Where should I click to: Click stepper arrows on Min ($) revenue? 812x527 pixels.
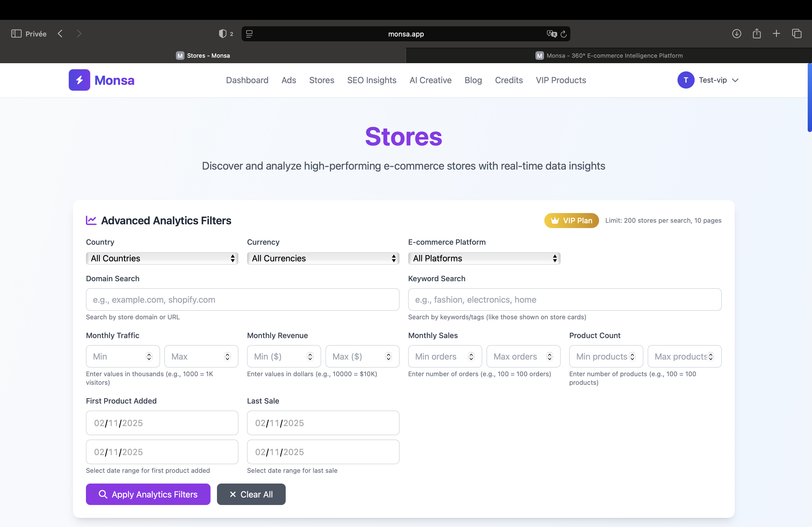[310, 357]
